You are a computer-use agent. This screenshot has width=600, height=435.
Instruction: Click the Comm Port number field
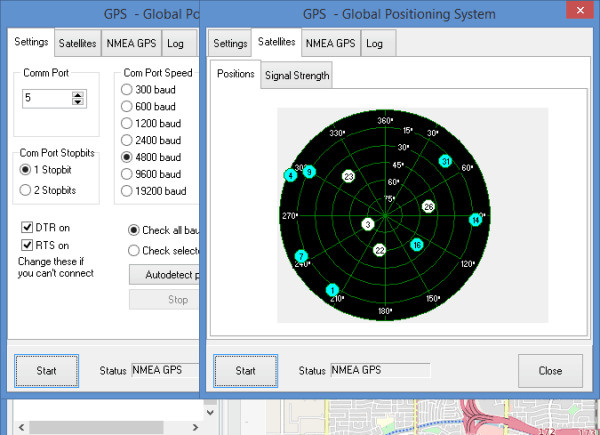tap(46, 98)
